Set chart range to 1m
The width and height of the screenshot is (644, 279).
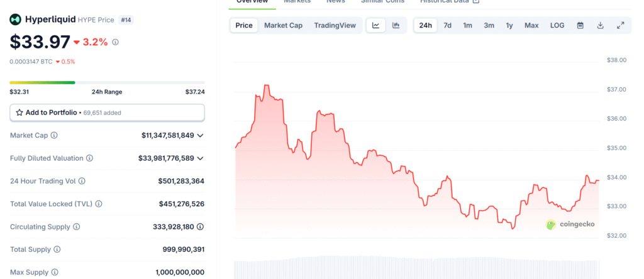(x=467, y=25)
